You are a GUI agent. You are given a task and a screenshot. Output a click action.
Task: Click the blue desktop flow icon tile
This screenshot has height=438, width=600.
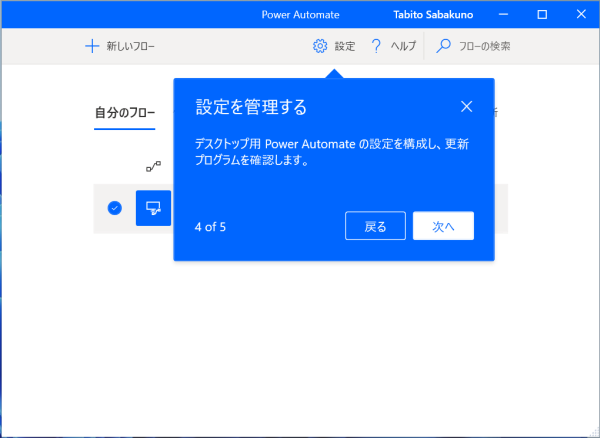153,208
